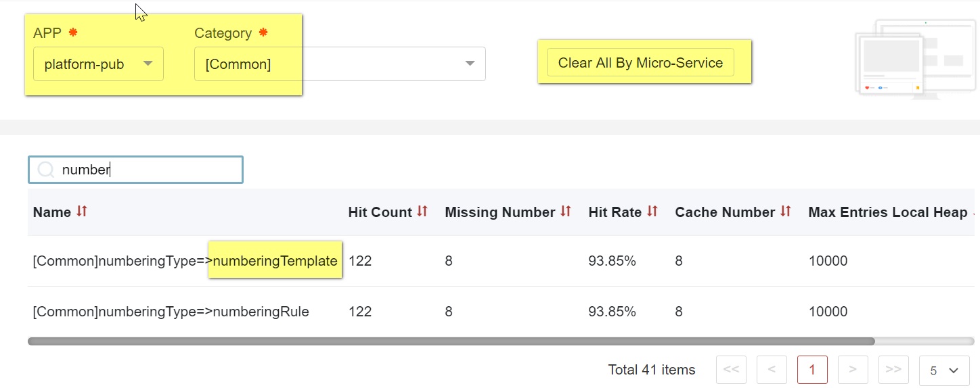Go to previous page arrow
This screenshot has height=388, width=980.
tap(772, 370)
